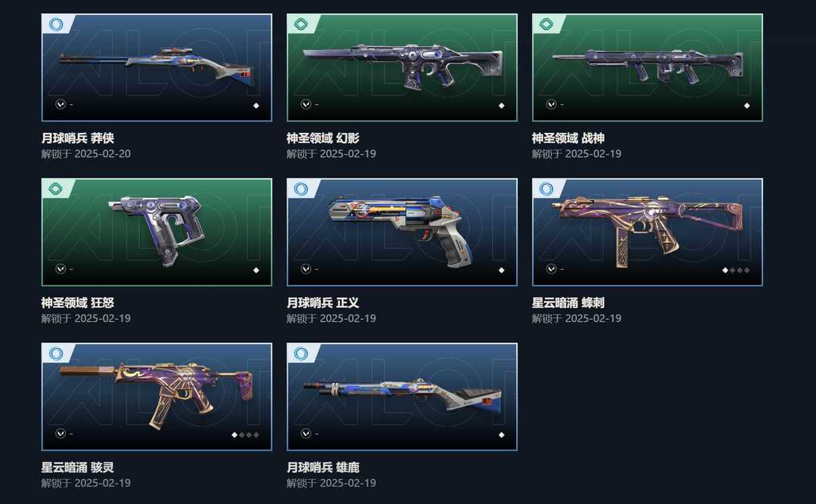The image size is (816, 504).
Task: Click the tier icon on 月球哨兵 雄鹿 card
Action: click(x=301, y=353)
